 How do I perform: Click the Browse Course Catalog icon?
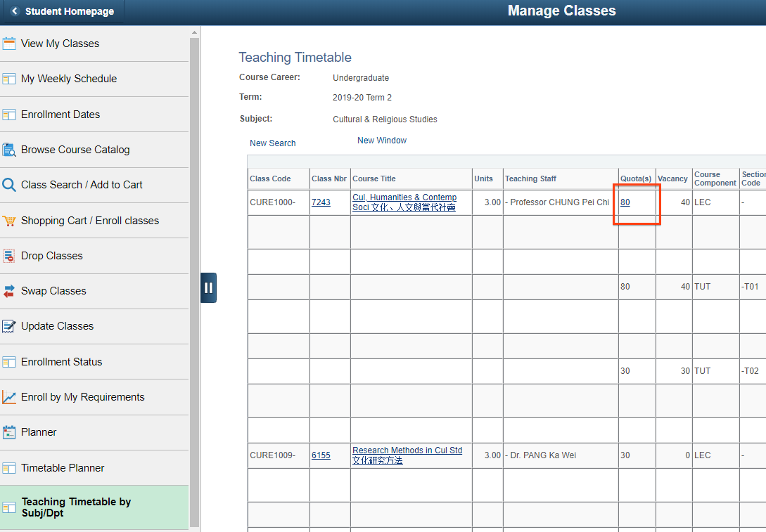point(9,150)
